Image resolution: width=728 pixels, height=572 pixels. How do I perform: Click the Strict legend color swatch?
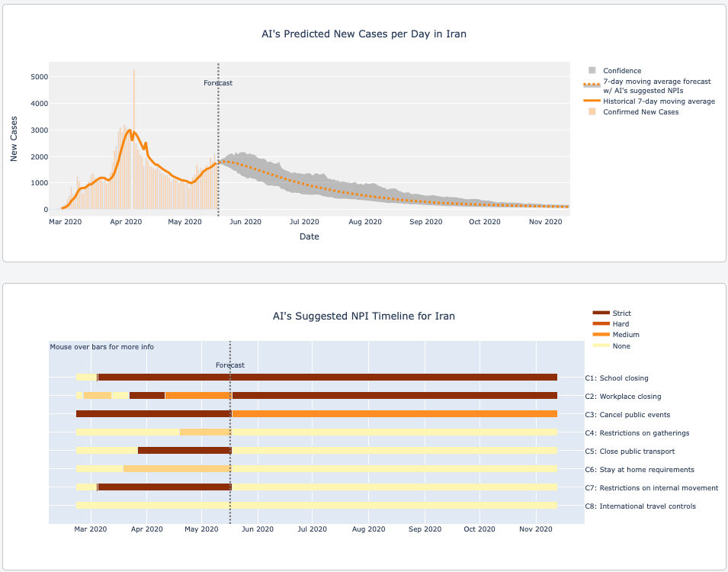point(601,313)
